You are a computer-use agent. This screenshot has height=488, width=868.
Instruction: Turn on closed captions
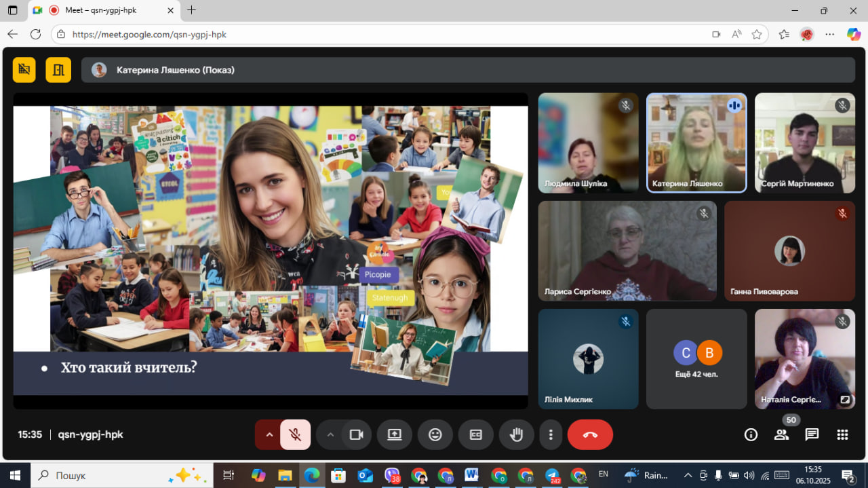(x=475, y=435)
